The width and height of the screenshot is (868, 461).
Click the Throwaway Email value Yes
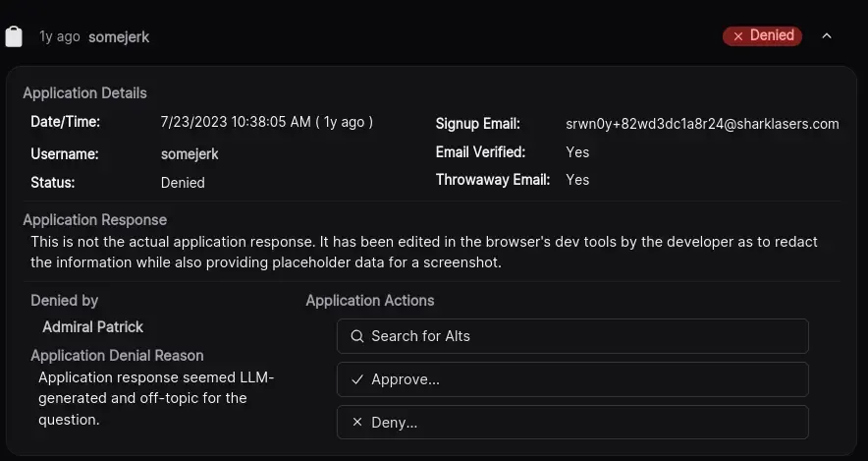pyautogui.click(x=577, y=180)
